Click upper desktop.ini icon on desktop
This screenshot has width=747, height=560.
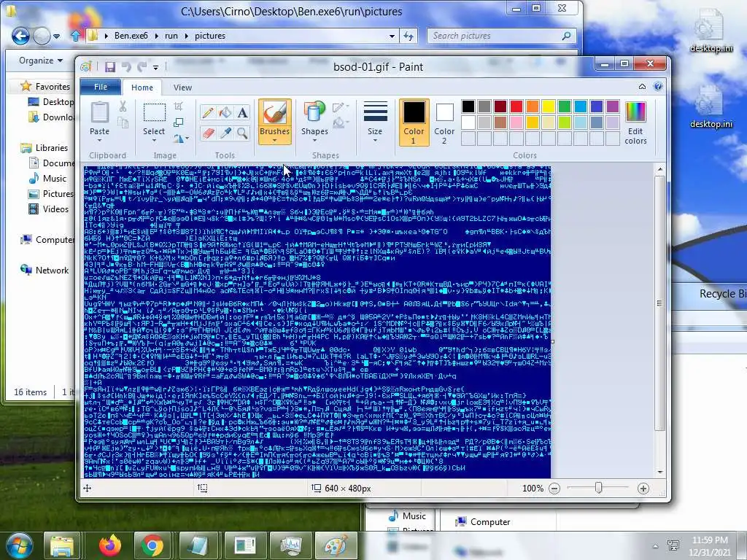[711, 31]
